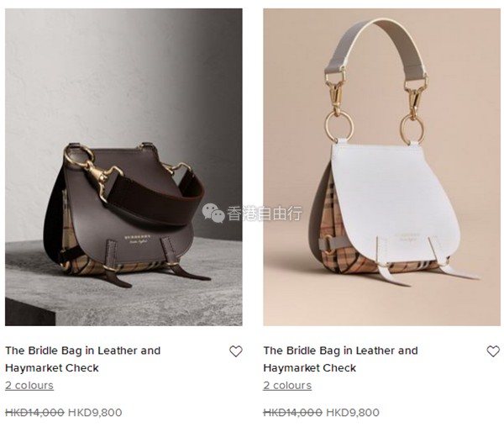The height and width of the screenshot is (427, 504).
Task: Click the 香港自由行 watermark text
Action: (x=265, y=213)
